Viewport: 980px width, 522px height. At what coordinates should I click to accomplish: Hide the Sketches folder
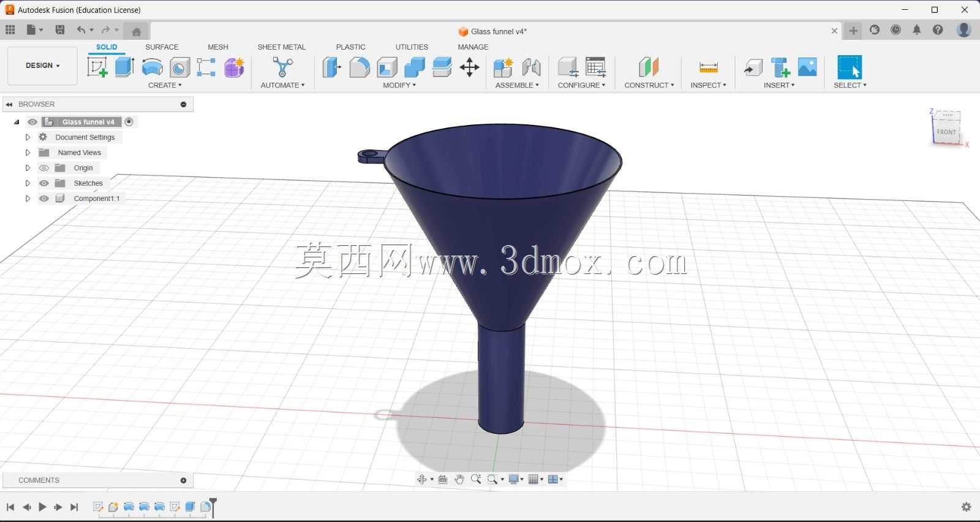[x=44, y=183]
